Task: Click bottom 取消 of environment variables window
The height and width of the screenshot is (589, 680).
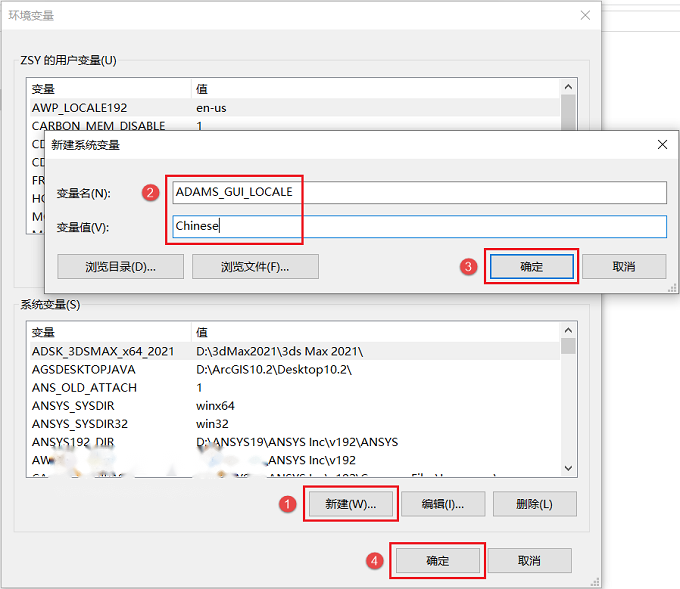Action: [530, 560]
